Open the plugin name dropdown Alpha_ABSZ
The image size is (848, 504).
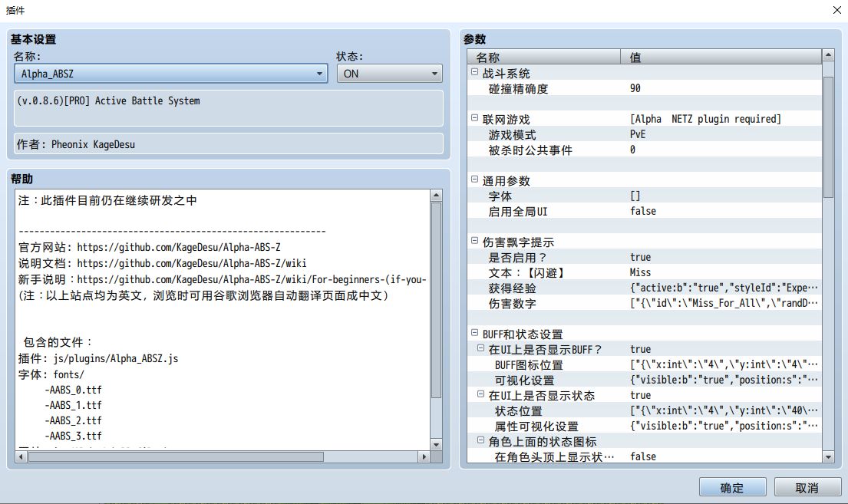coord(171,74)
